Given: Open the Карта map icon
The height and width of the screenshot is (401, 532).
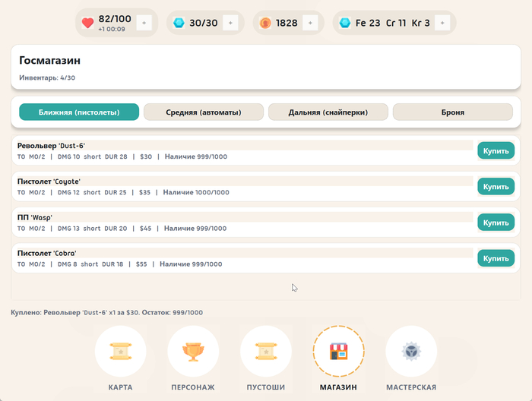Looking at the screenshot, I should 120,352.
